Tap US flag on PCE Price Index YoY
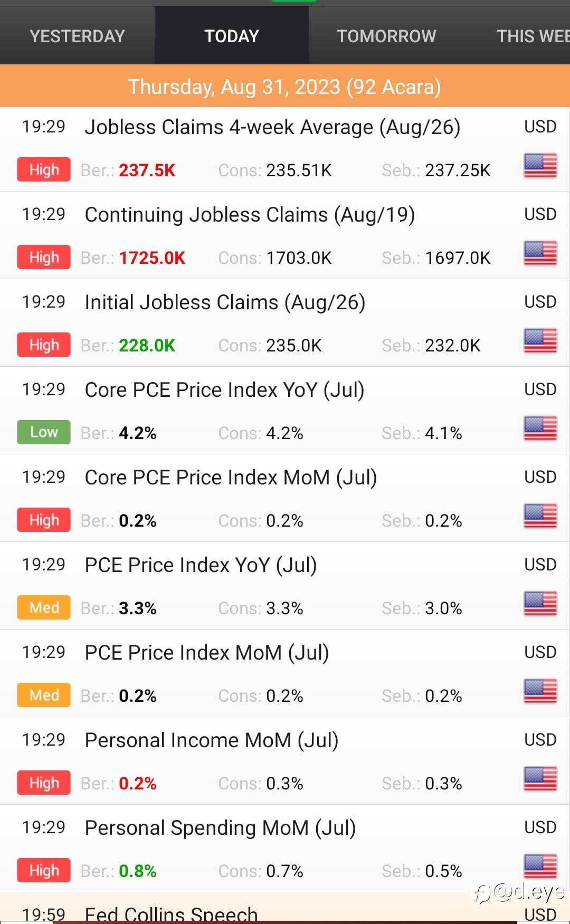This screenshot has height=924, width=570. pos(540,604)
